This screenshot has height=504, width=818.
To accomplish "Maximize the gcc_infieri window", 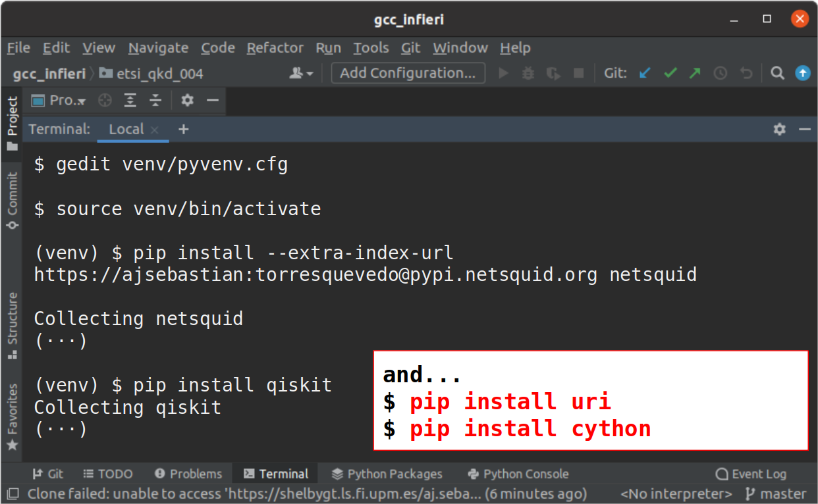I will click(x=767, y=20).
